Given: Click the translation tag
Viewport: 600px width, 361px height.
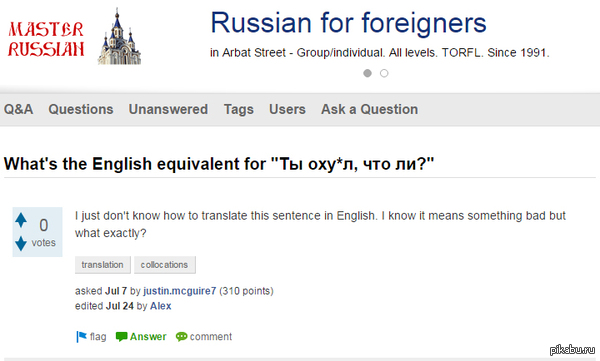Looking at the screenshot, I should [x=103, y=265].
